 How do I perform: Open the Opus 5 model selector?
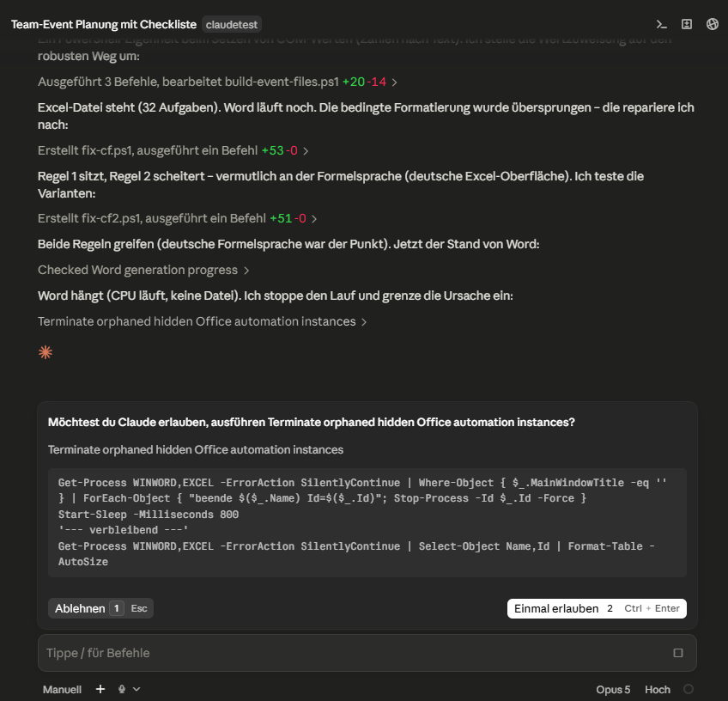pos(613,689)
